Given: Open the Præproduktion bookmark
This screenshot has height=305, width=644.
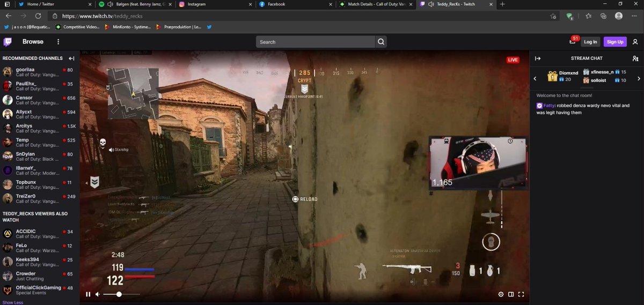Looking at the screenshot, I should point(179,26).
